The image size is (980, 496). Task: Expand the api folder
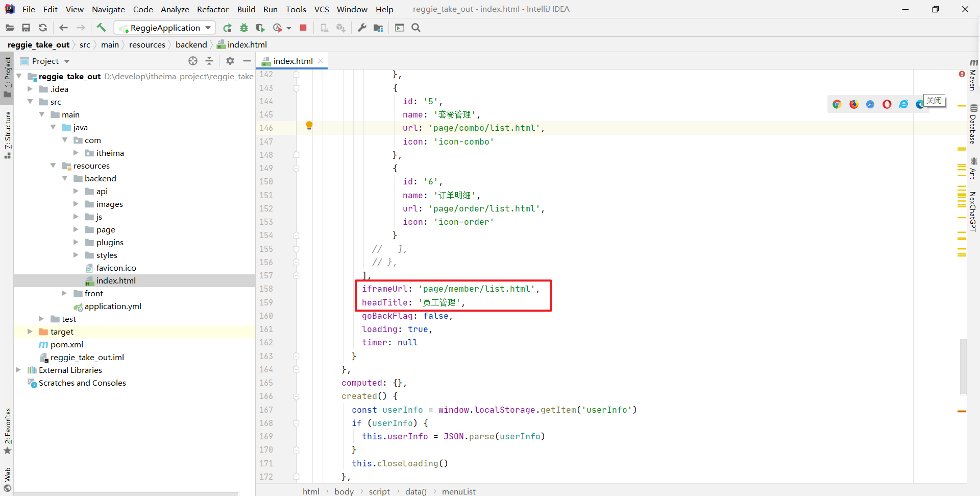(76, 191)
